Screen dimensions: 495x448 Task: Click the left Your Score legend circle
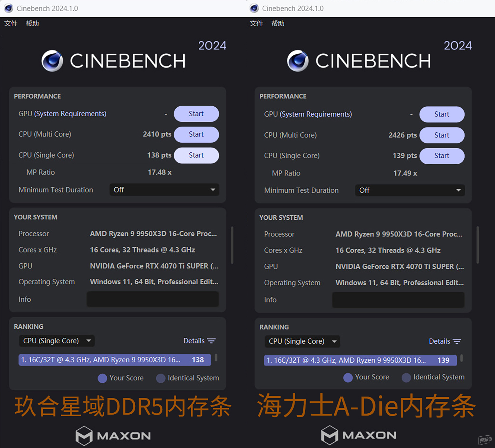point(102,378)
